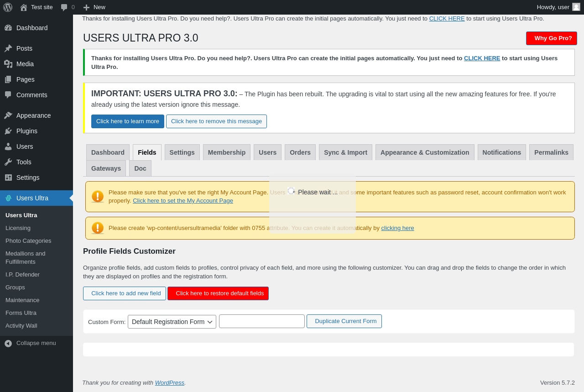Switch to the Users plugin tab
This screenshot has height=392, width=584.
click(267, 152)
